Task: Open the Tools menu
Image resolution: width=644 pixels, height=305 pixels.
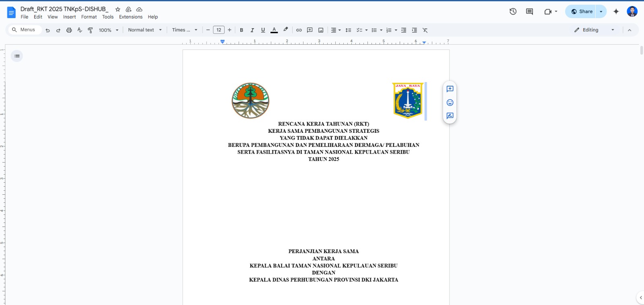Action: click(108, 17)
